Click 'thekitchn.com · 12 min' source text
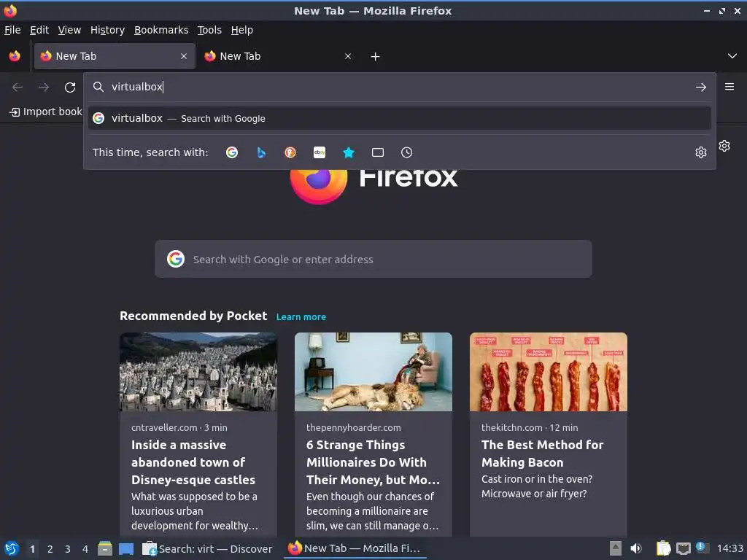The width and height of the screenshot is (747, 560). pos(530,427)
